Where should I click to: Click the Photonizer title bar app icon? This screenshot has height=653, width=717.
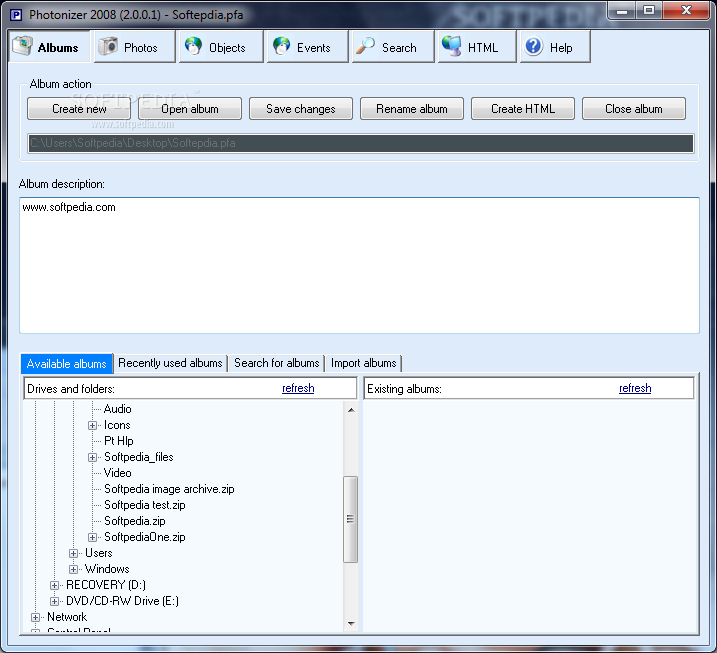(x=16, y=15)
